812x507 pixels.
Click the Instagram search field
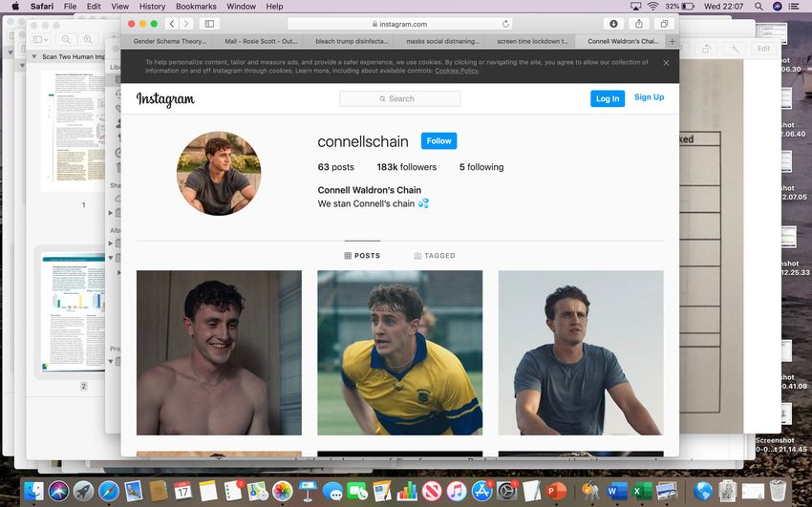coord(399,98)
